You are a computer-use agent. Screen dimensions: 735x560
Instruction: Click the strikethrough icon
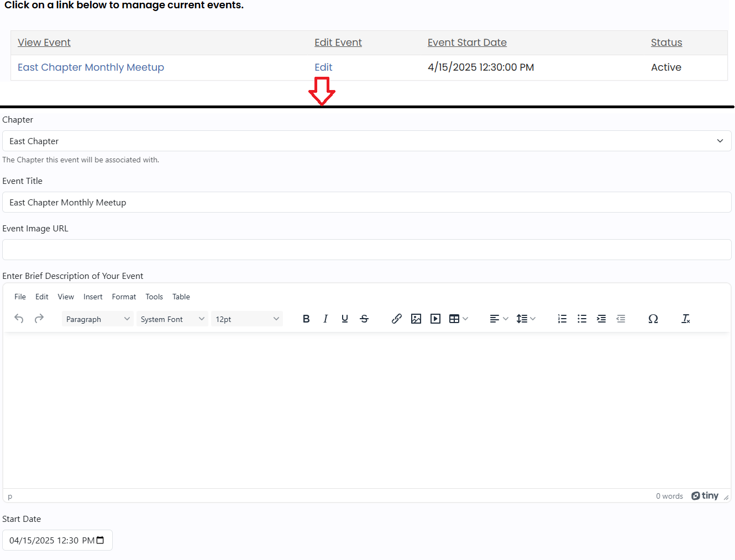[364, 319]
